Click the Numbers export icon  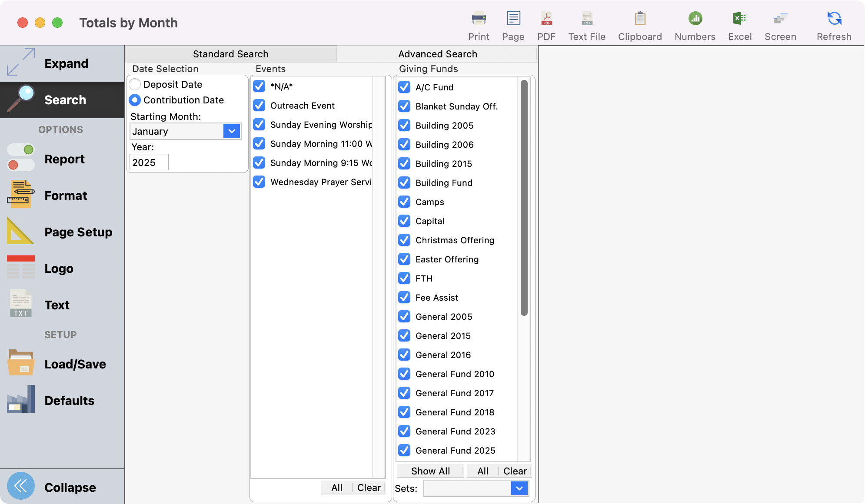coord(695,19)
